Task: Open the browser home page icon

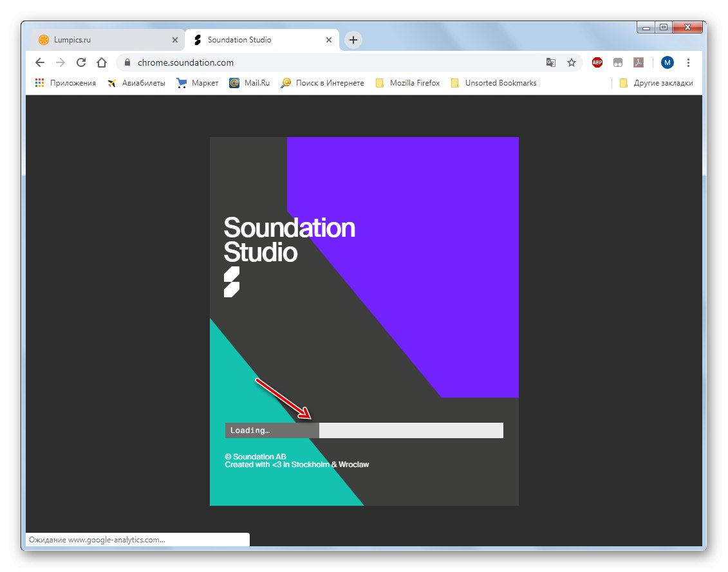Action: click(x=102, y=62)
